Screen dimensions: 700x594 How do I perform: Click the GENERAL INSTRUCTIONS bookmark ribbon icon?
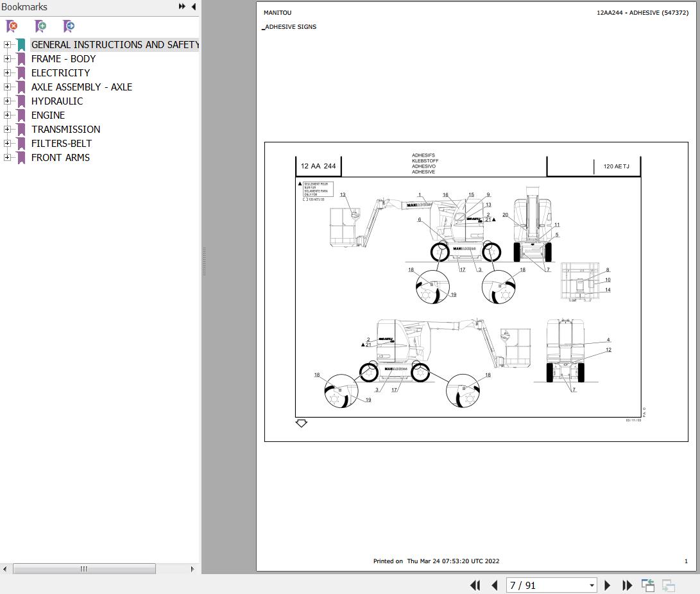21,45
